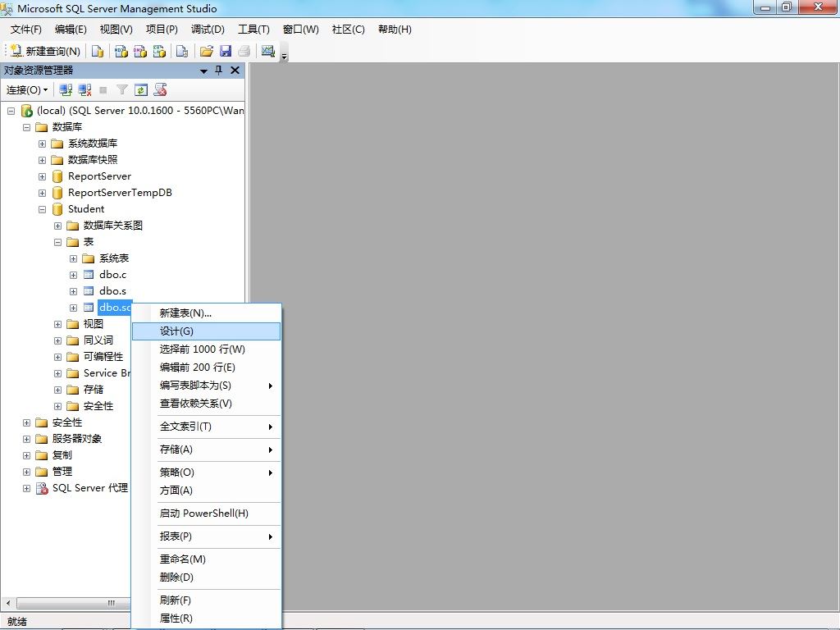Select the (local) server icon
Image resolution: width=840 pixels, height=630 pixels.
(x=27, y=111)
